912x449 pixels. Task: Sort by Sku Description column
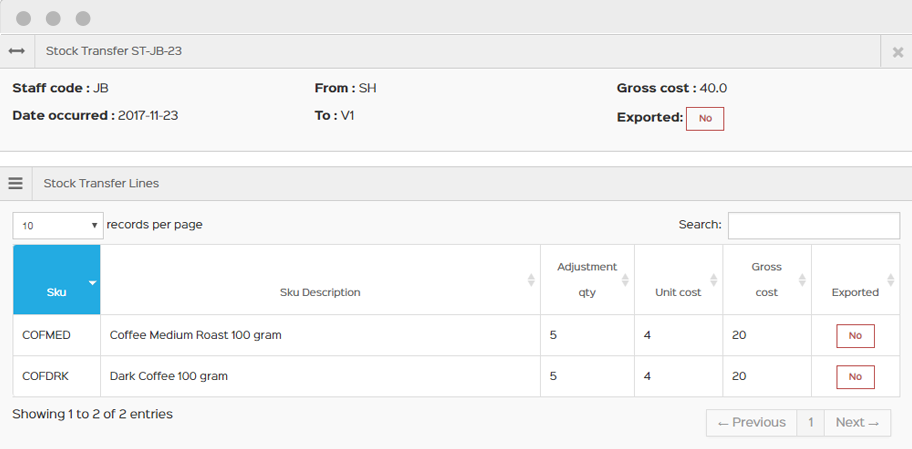(x=320, y=280)
